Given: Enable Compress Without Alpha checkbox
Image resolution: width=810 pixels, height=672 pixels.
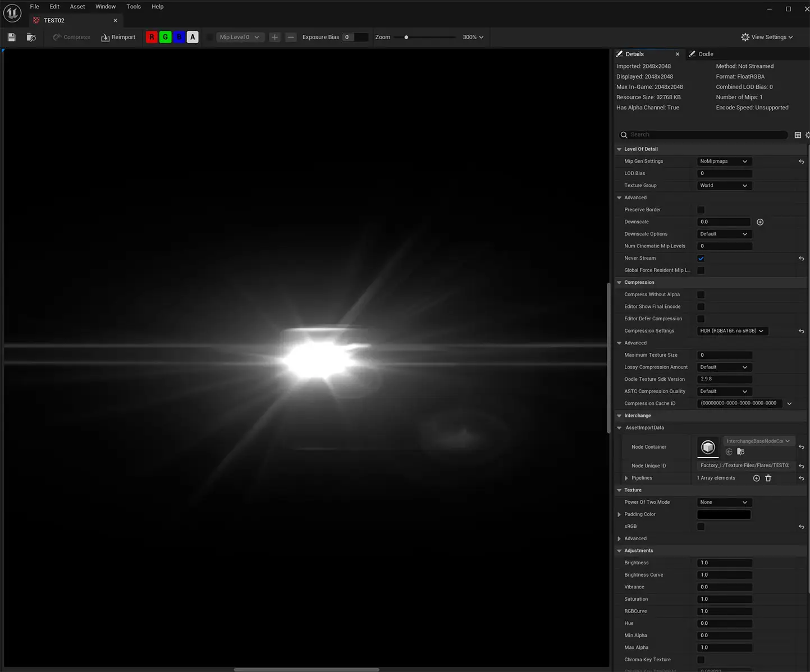Looking at the screenshot, I should coord(701,294).
